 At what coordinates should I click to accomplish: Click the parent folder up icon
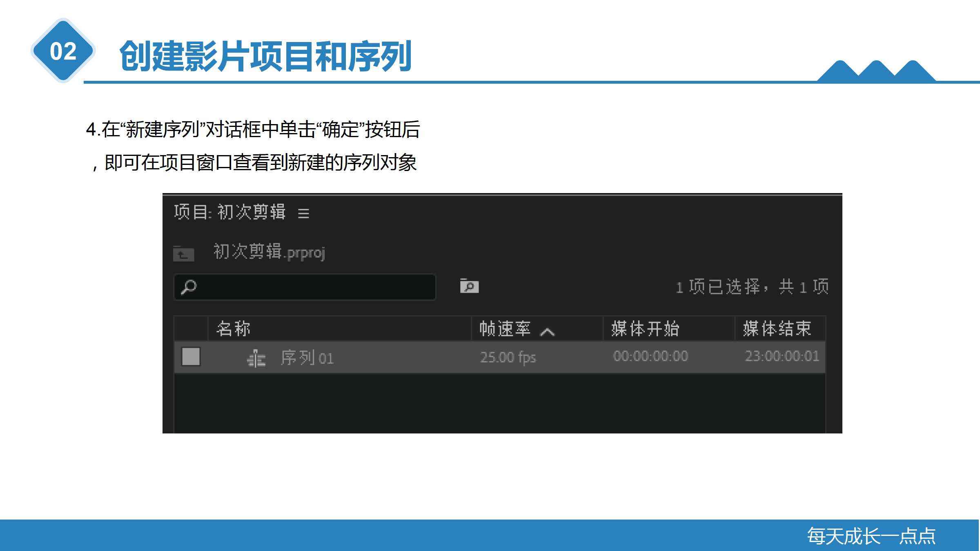[x=183, y=253]
